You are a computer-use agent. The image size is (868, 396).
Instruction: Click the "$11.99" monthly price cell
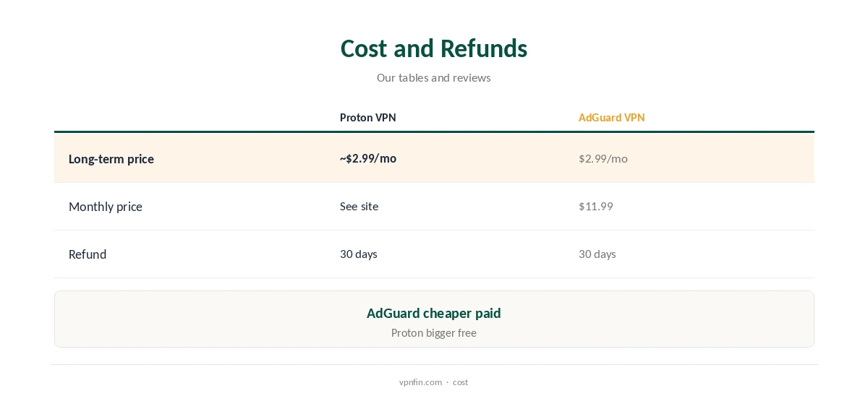pyautogui.click(x=596, y=206)
